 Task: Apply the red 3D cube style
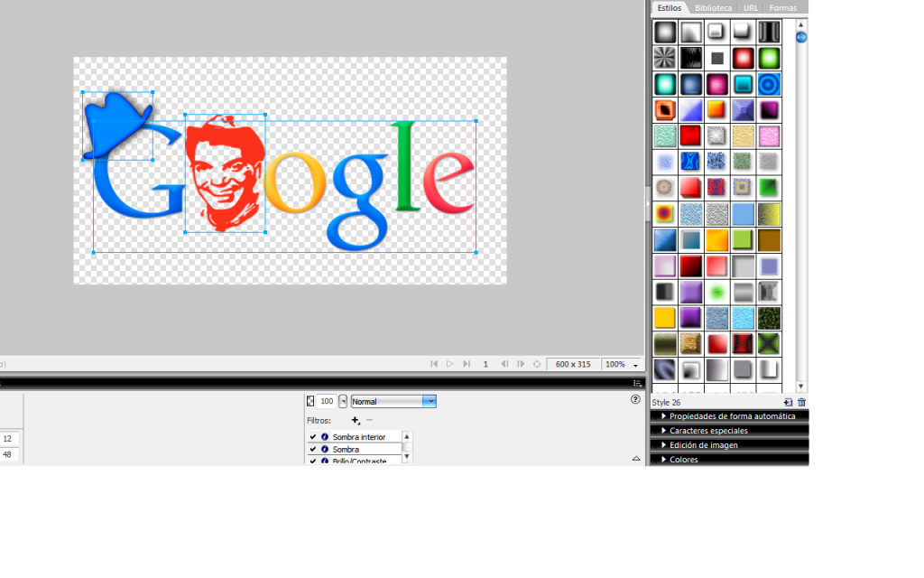pyautogui.click(x=690, y=188)
